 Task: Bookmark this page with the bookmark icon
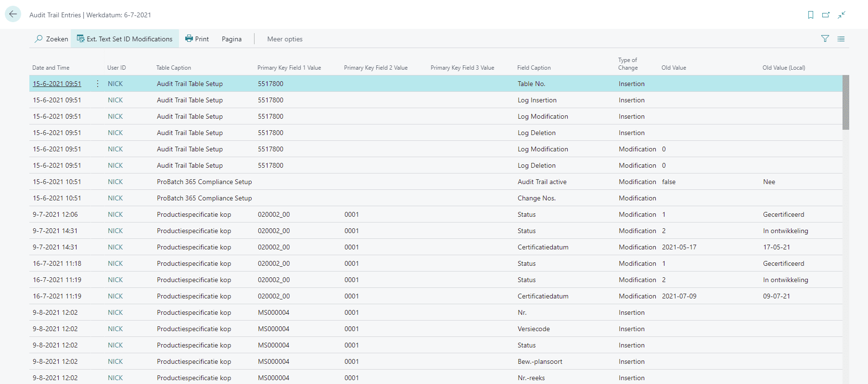click(x=811, y=15)
